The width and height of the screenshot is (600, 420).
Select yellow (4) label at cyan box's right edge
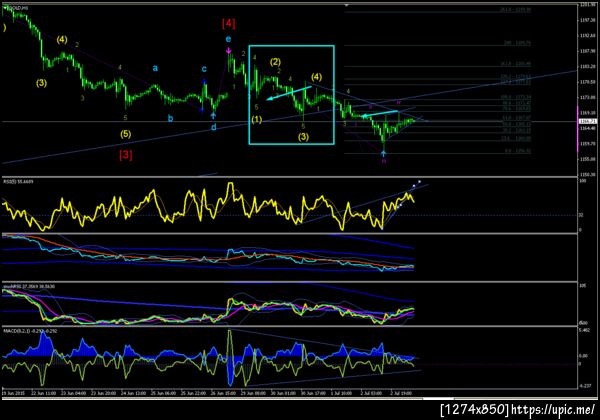tap(316, 77)
